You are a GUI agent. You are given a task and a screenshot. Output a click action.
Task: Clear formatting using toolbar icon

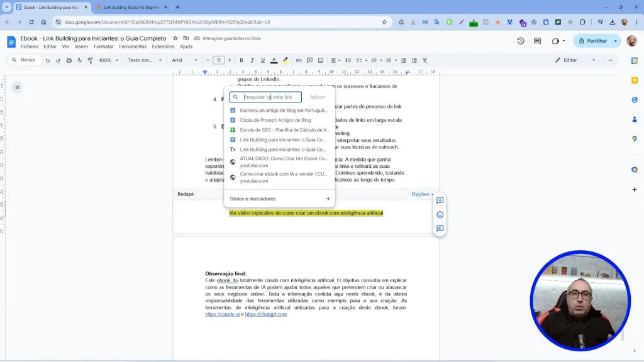tap(425, 60)
